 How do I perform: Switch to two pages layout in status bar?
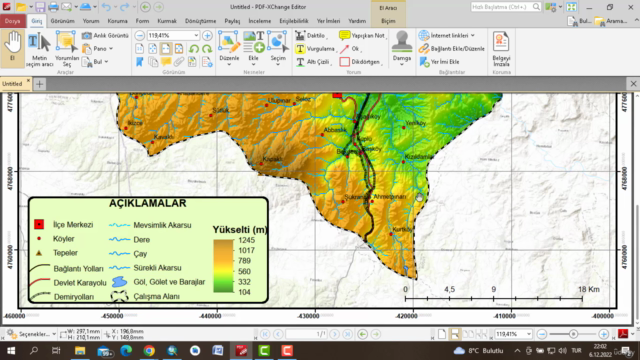coord(468,334)
